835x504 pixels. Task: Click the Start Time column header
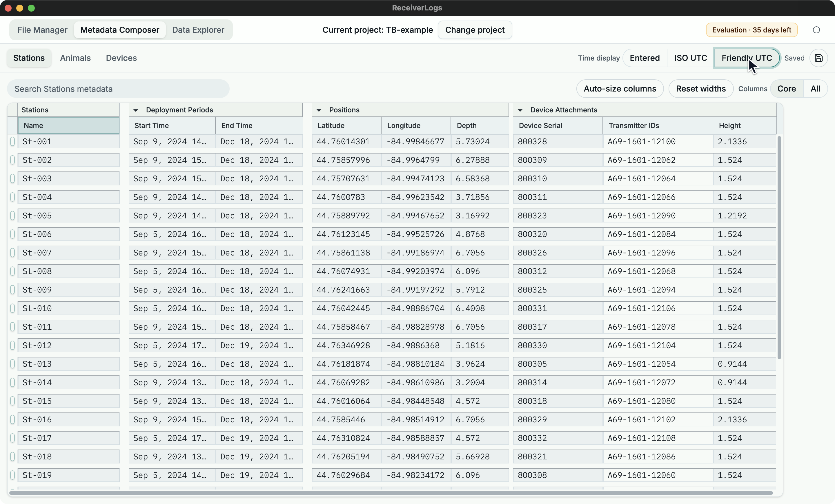tap(172, 126)
